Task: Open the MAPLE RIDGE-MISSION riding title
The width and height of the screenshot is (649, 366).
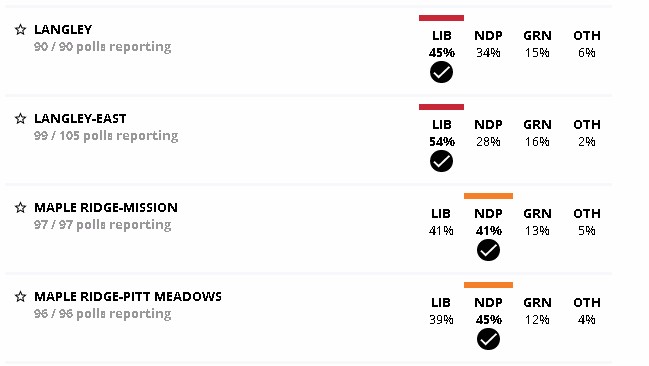Action: pyautogui.click(x=106, y=207)
